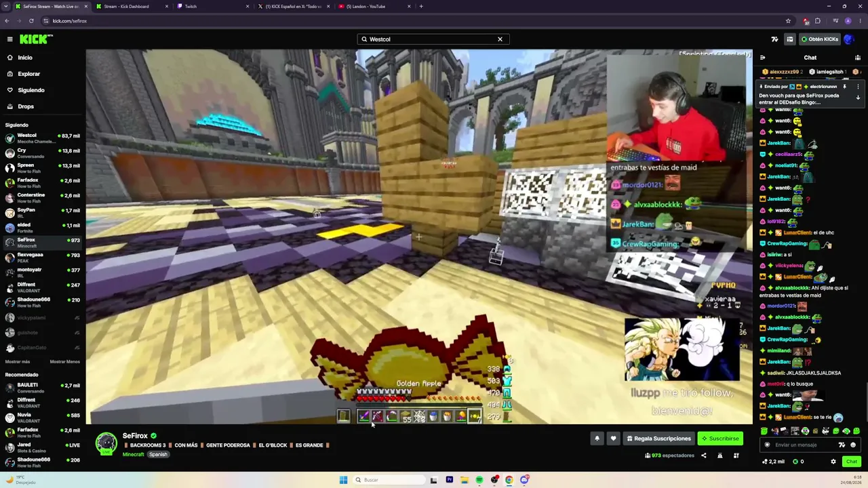Share the stream via share icon
The image size is (868, 488).
tap(703, 455)
